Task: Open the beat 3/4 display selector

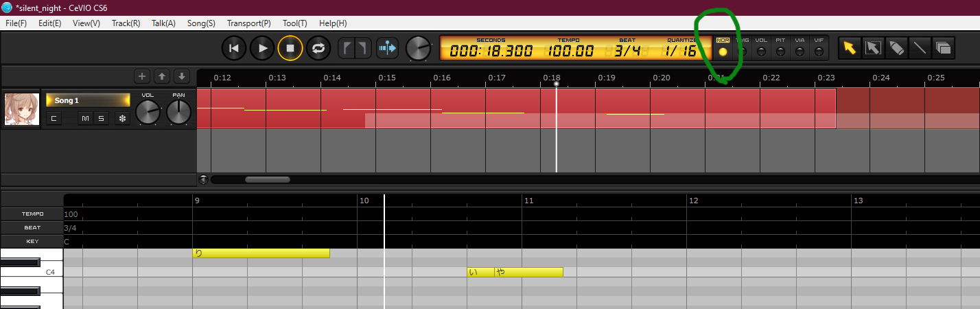Action: pyautogui.click(x=627, y=51)
